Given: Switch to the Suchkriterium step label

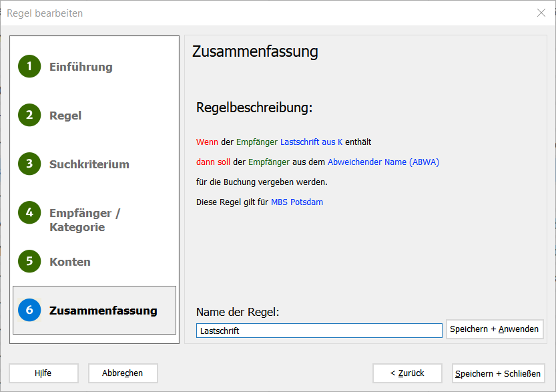Looking at the screenshot, I should pos(89,164).
